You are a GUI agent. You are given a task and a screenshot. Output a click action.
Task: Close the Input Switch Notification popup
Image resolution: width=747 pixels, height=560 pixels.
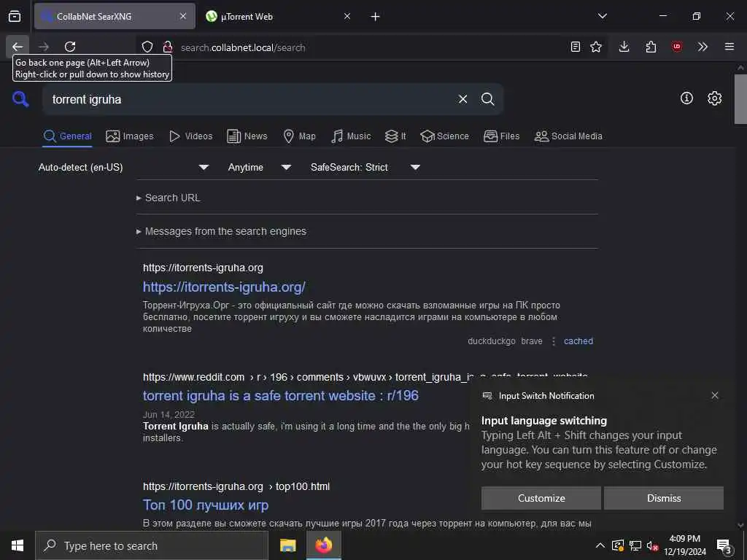[x=715, y=395]
